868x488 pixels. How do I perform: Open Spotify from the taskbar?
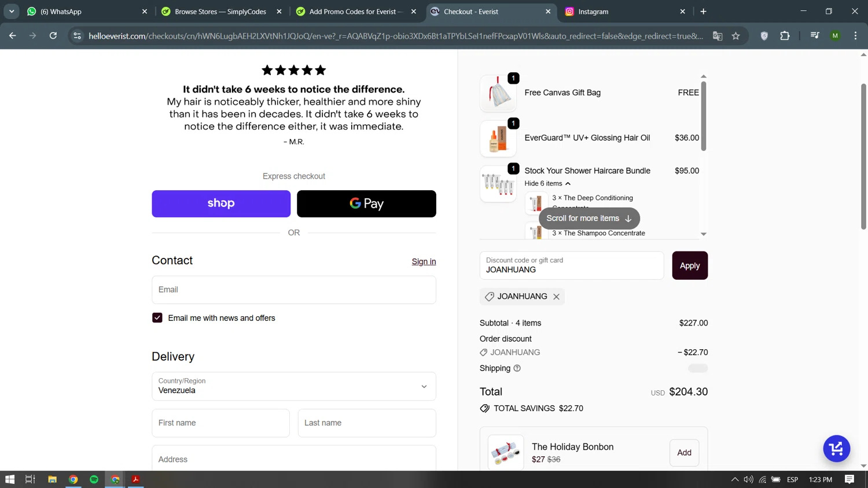pos(94,479)
